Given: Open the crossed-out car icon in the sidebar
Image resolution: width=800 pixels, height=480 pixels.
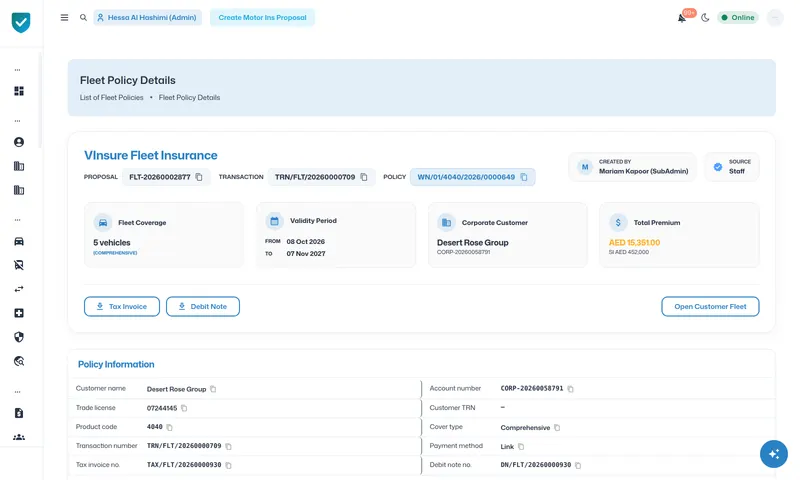Looking at the screenshot, I should coord(19,265).
